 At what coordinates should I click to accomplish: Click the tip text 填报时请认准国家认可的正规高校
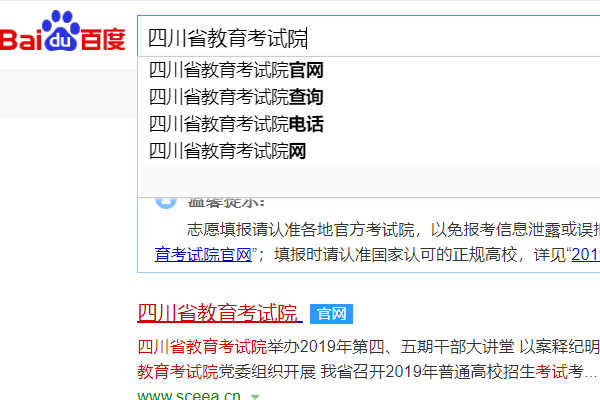[395, 255]
